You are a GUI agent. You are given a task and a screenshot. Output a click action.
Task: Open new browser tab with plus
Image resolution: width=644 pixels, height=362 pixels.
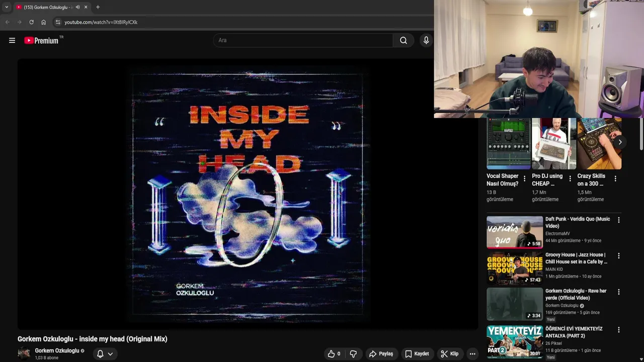click(98, 7)
